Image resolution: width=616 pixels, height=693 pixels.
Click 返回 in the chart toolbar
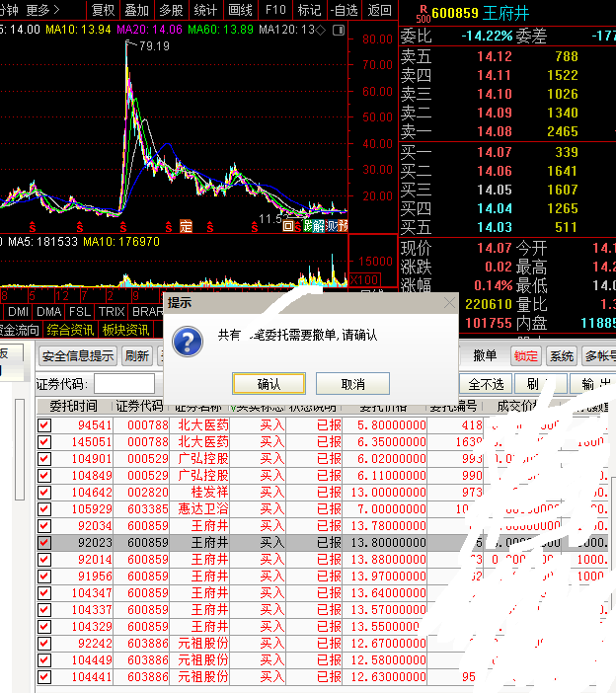pos(380,10)
